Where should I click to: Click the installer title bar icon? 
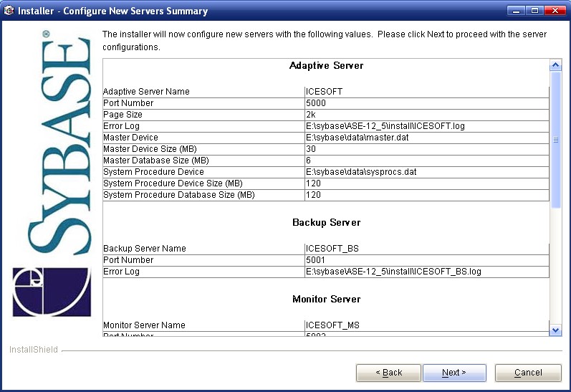click(x=9, y=11)
